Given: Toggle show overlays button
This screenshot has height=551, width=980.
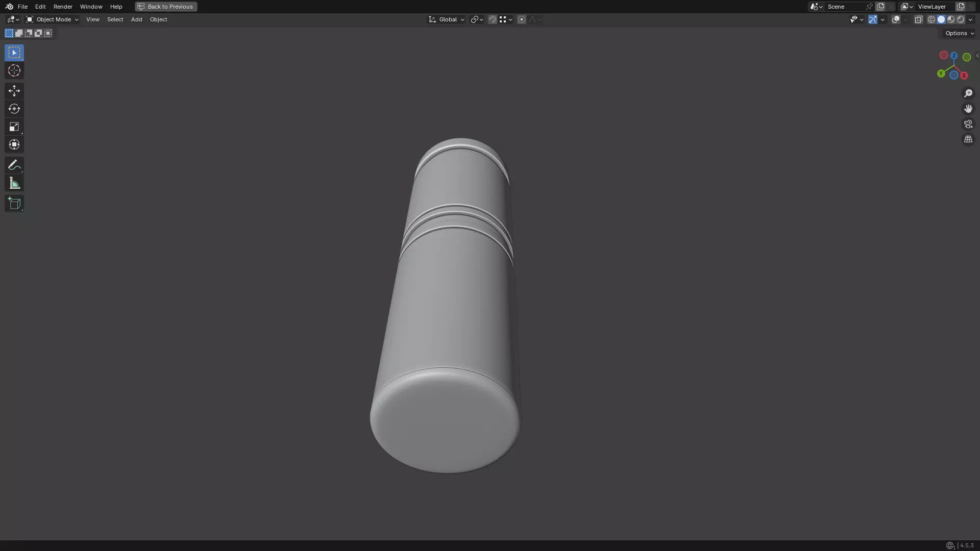Looking at the screenshot, I should [x=896, y=19].
